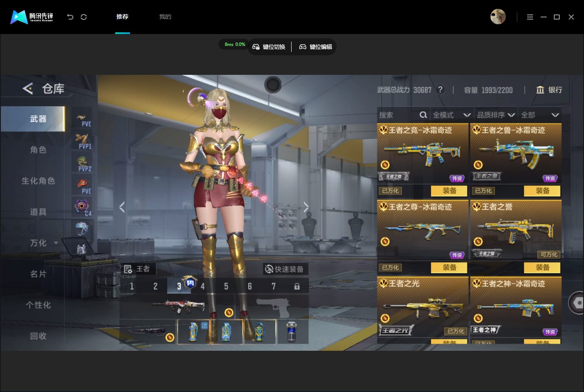Viewport: 584px width, 392px height.
Task: Open the user avatar profile
Action: (498, 17)
